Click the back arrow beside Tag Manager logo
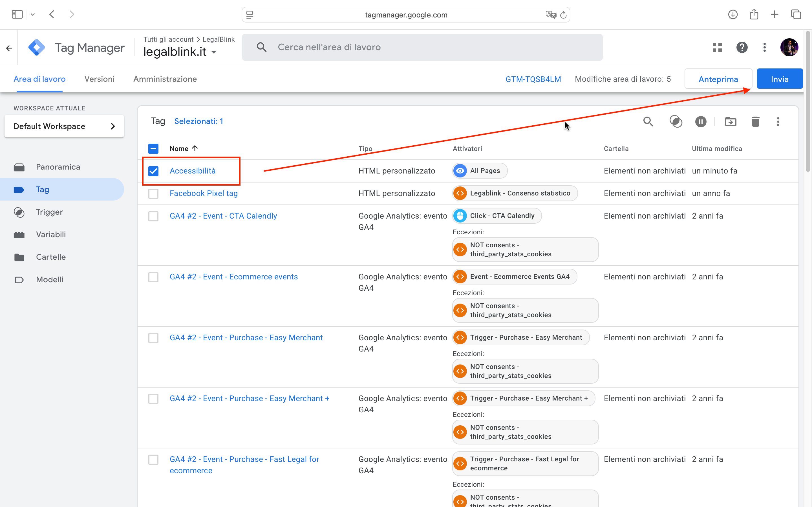812x507 pixels. point(9,48)
